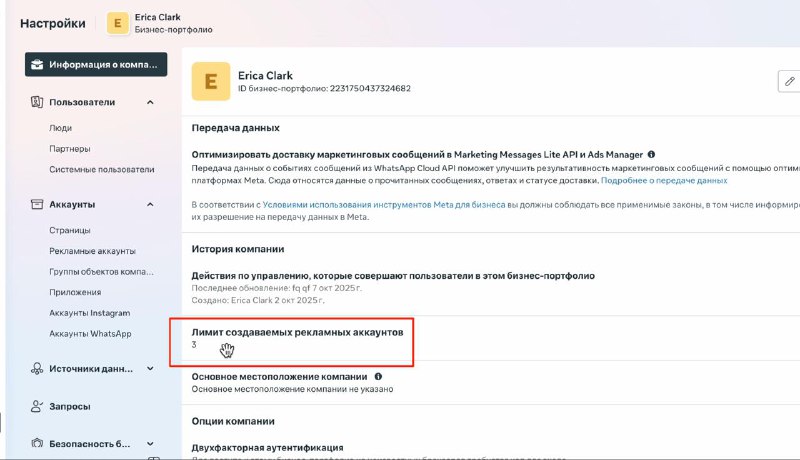Expand the Источники данных section chevron
800x460 pixels.
click(x=150, y=368)
